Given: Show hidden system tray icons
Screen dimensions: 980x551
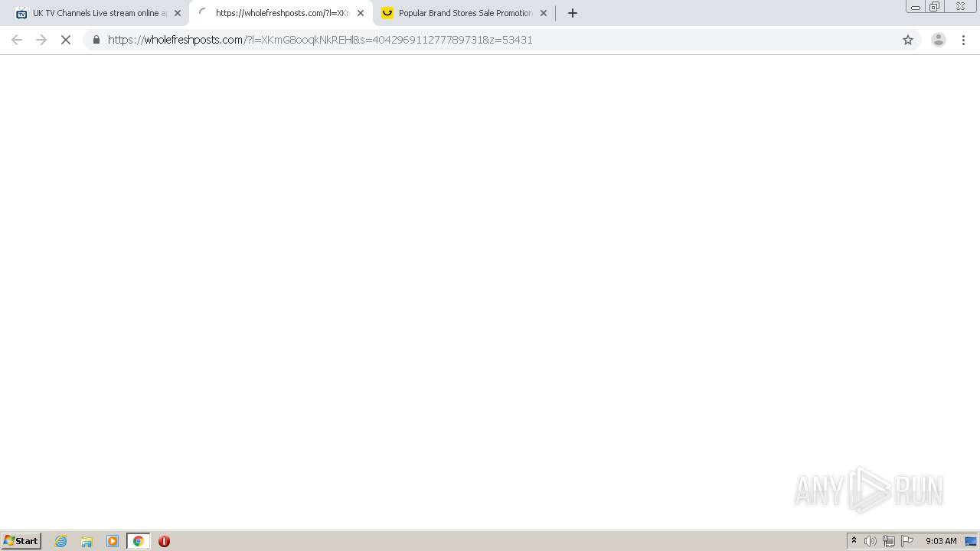Looking at the screenshot, I should pos(854,541).
